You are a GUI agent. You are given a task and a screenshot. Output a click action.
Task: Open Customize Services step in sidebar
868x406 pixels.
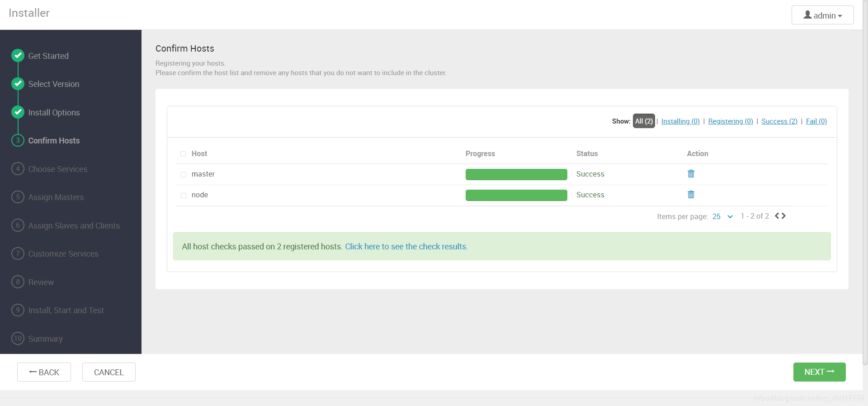63,254
